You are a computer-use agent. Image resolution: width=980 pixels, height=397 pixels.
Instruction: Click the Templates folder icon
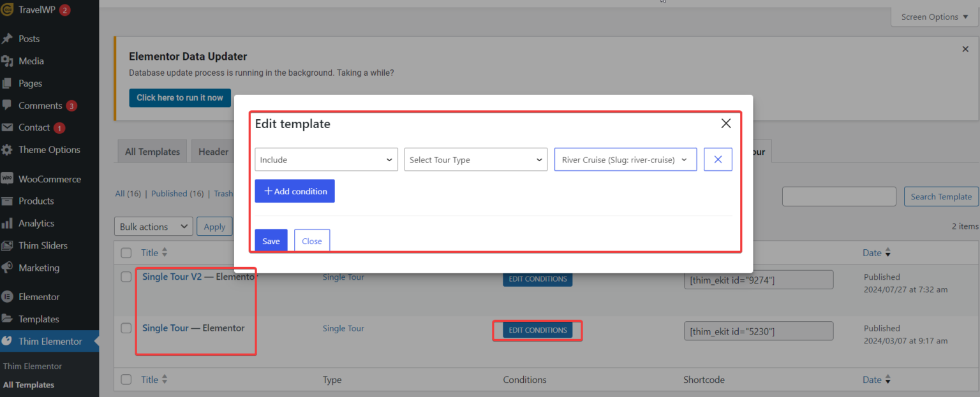click(7, 319)
